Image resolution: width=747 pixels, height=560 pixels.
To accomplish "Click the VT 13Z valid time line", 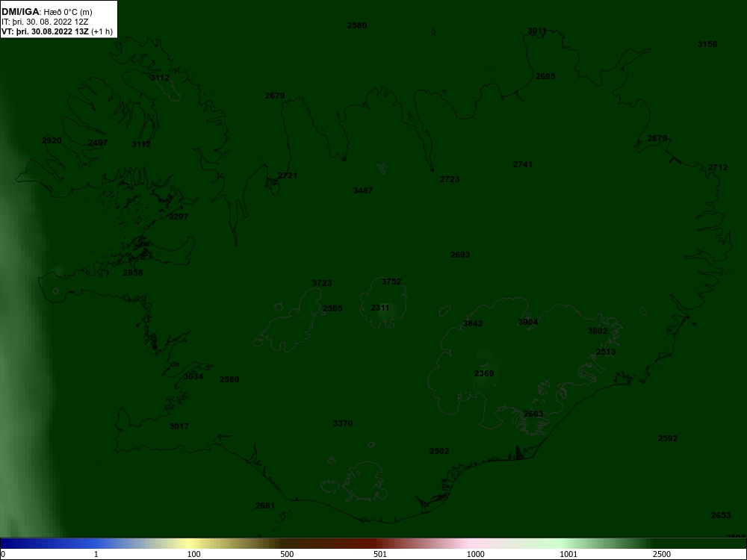I will [58, 31].
